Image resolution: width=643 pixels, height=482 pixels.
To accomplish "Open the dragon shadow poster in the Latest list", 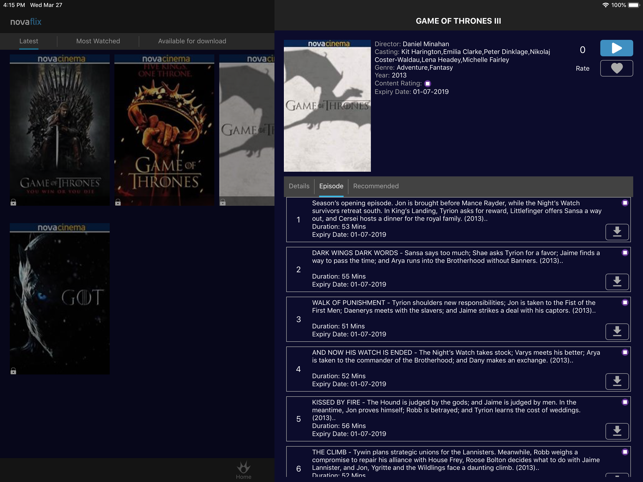I will (x=247, y=130).
